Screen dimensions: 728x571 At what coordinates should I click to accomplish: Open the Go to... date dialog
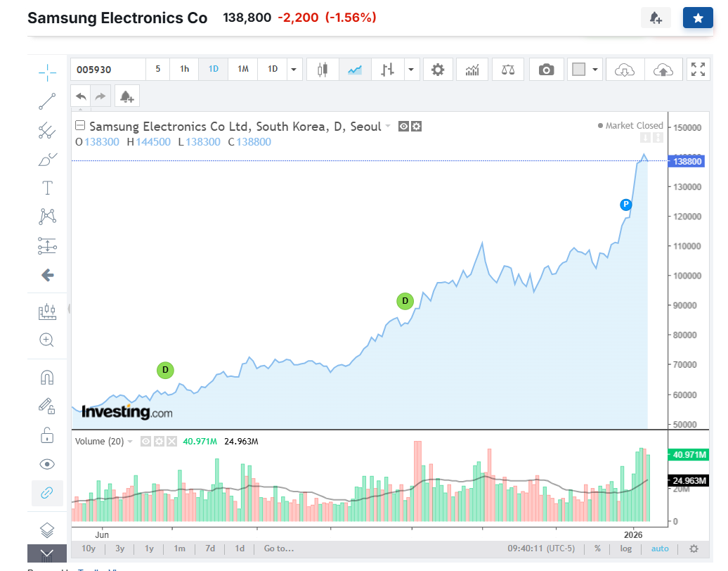(278, 548)
